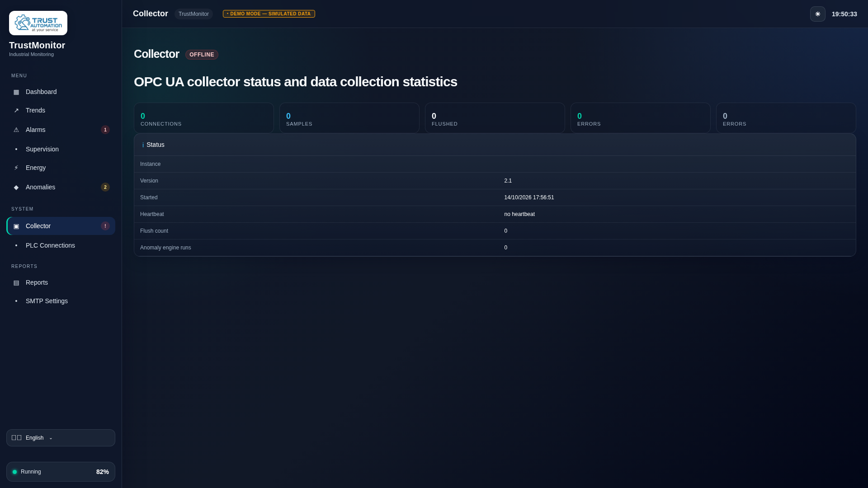Click the Anomalies diamond icon
Image resolution: width=868 pixels, height=488 pixels.
pos(16,187)
